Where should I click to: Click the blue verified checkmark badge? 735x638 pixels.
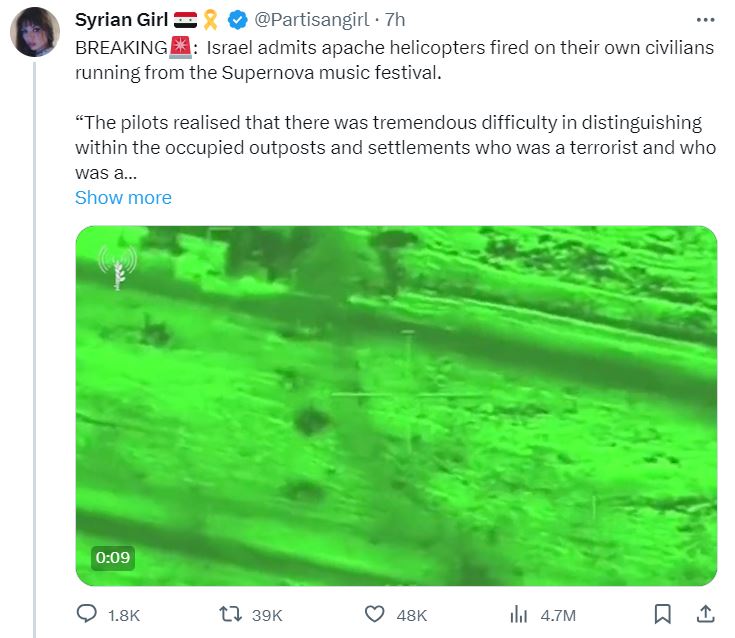click(238, 20)
